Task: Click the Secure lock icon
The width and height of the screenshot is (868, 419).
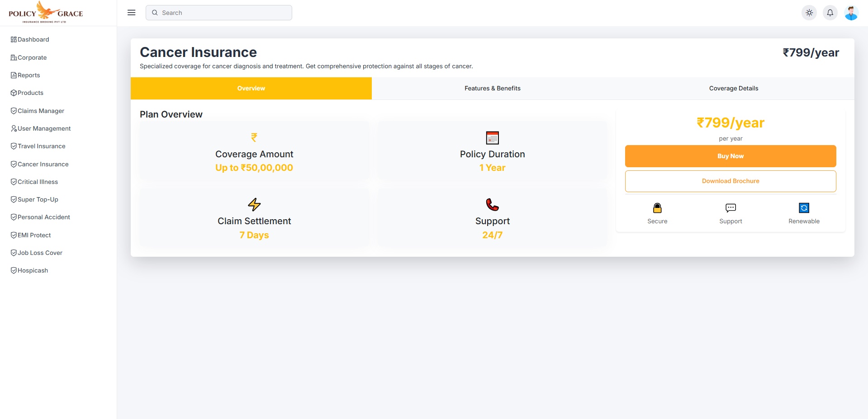Action: (657, 208)
